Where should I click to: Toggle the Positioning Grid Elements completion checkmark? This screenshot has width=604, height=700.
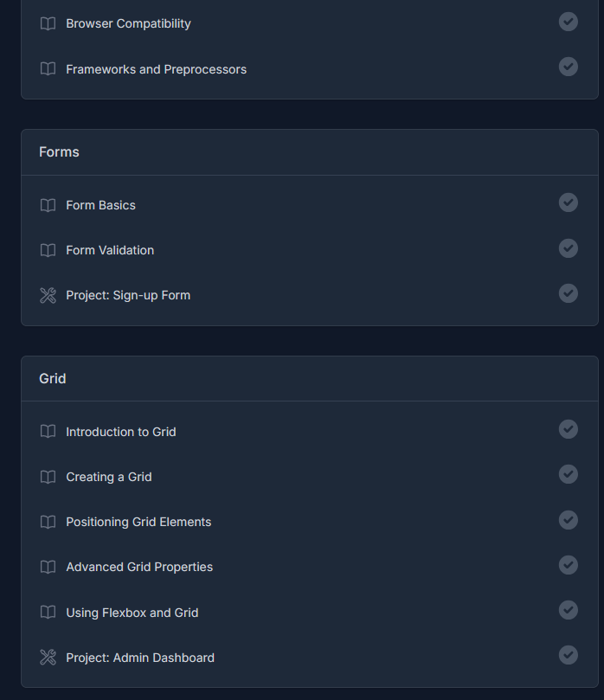(x=569, y=519)
